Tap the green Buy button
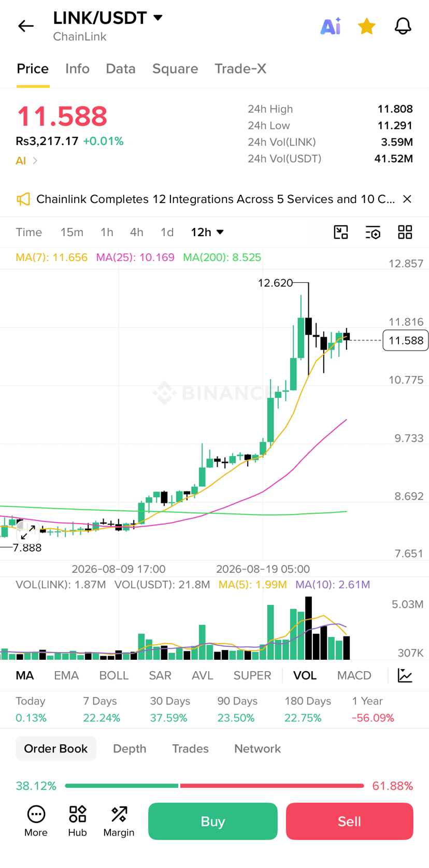 (x=213, y=821)
